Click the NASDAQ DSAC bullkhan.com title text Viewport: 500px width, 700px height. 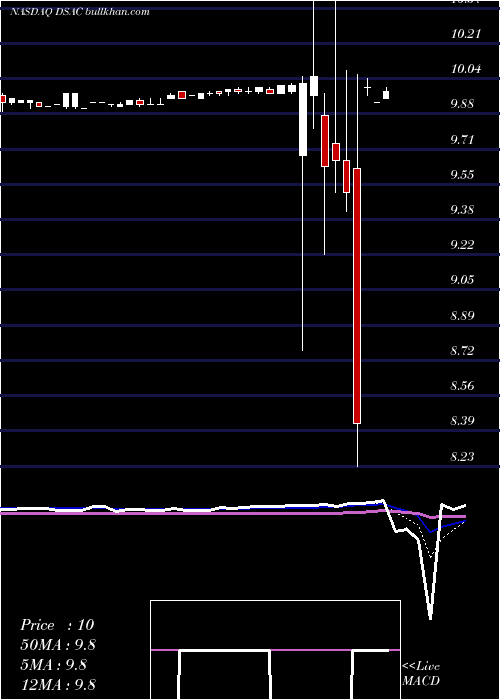coord(79,12)
